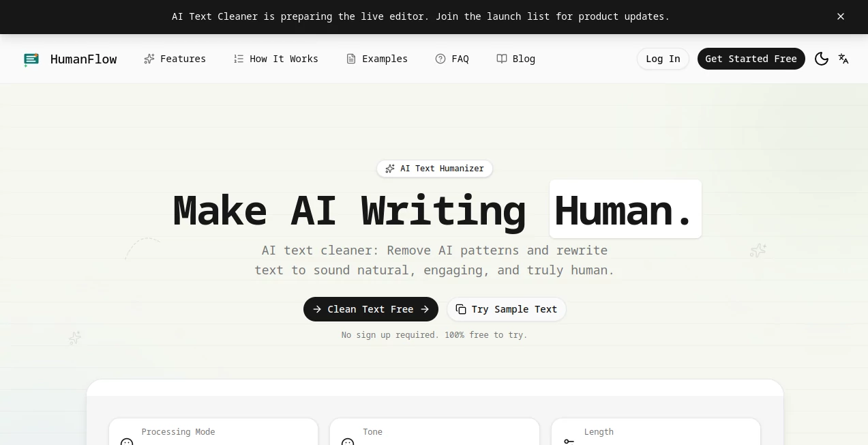Click the 'AI text cleaner' subheading paragraph
The height and width of the screenshot is (445, 868).
[434, 260]
